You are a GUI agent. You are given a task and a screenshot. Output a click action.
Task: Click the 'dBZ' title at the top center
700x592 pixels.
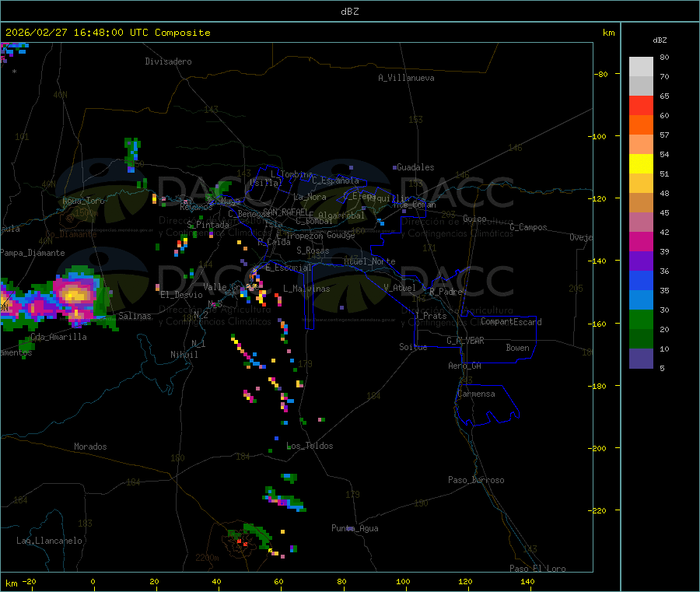click(x=349, y=11)
